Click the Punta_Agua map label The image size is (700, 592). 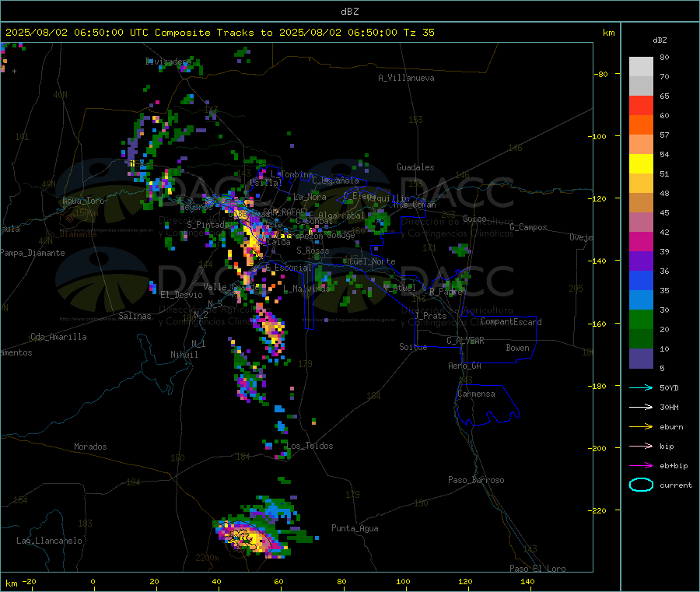(x=355, y=528)
